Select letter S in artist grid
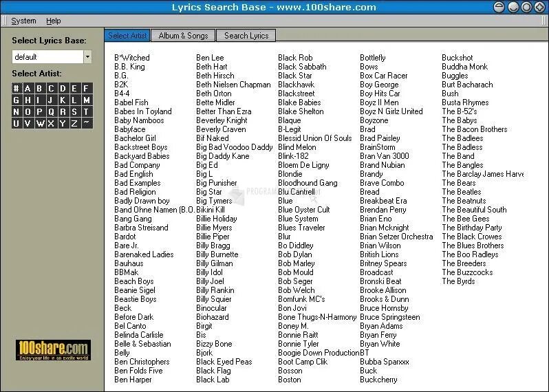 click(74, 111)
